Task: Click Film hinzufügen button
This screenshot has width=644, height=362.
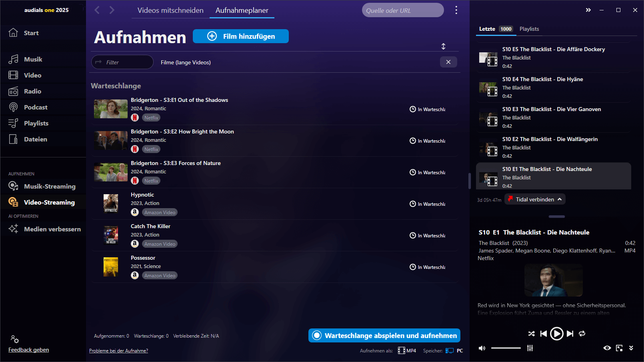Action: [241, 36]
